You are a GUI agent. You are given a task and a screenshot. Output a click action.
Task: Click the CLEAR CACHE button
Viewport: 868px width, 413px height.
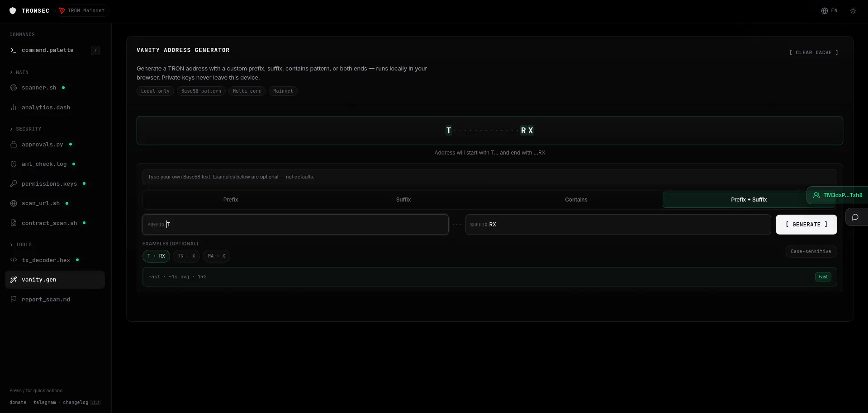tap(814, 53)
